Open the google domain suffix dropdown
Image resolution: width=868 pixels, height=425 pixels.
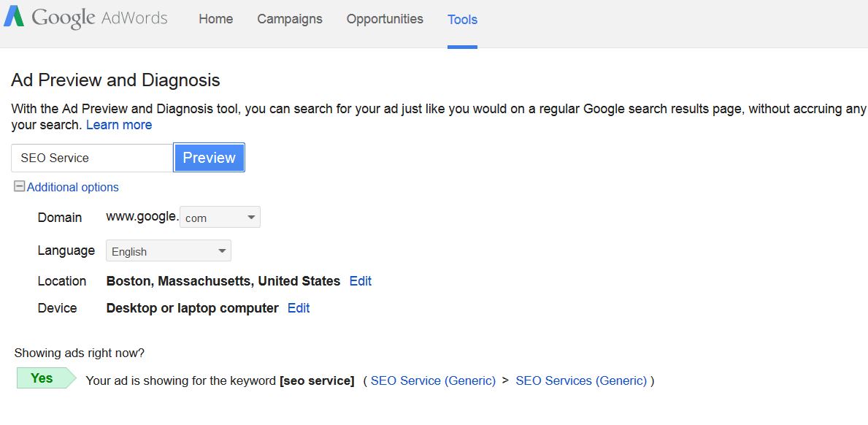220,217
